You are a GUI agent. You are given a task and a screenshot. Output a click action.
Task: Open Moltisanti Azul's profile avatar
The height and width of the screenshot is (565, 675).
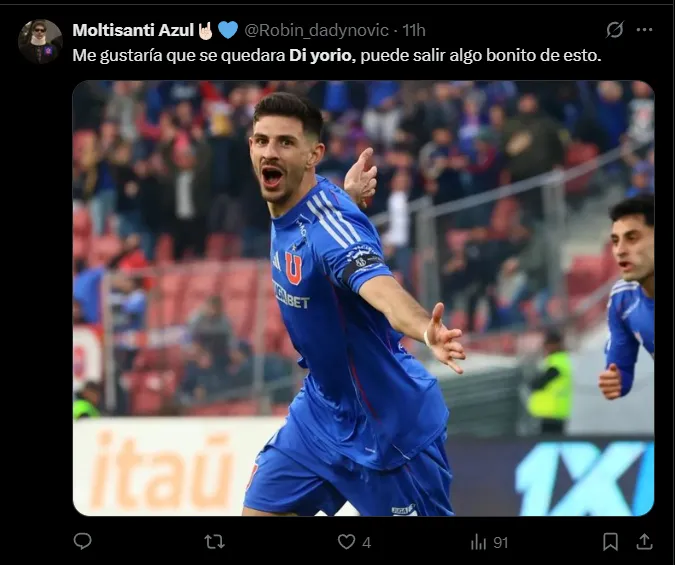[40, 41]
